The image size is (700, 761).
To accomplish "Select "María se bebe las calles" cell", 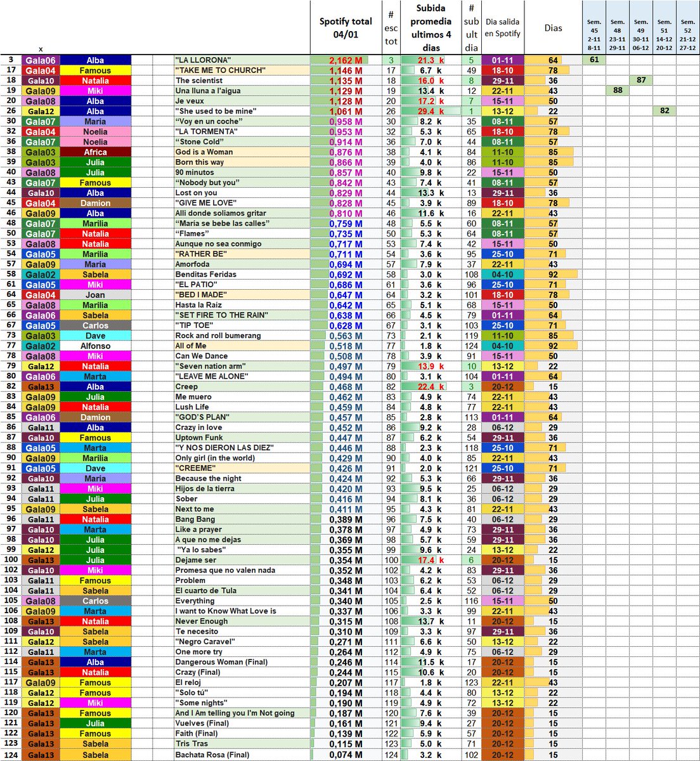I will [242, 223].
